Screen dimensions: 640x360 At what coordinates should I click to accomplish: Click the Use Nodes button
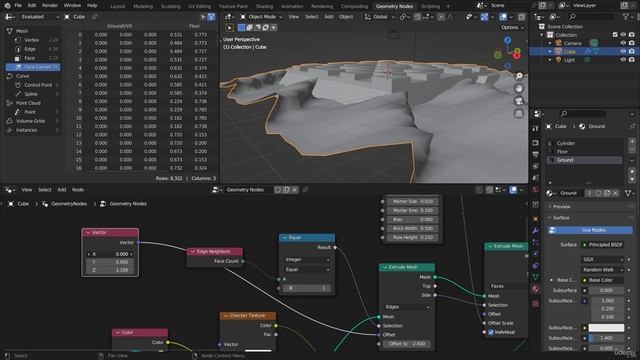tap(590, 230)
